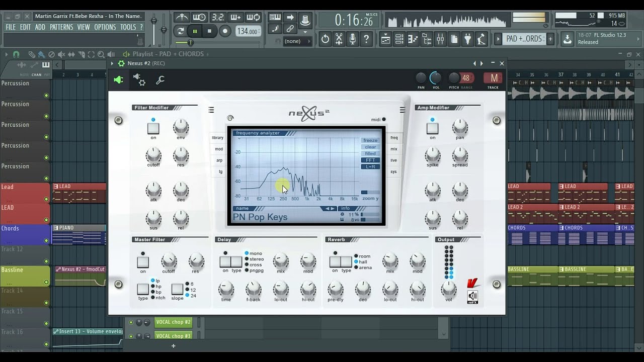The height and width of the screenshot is (362, 644).
Task: Open the OPTIONS menu
Action: 105,27
